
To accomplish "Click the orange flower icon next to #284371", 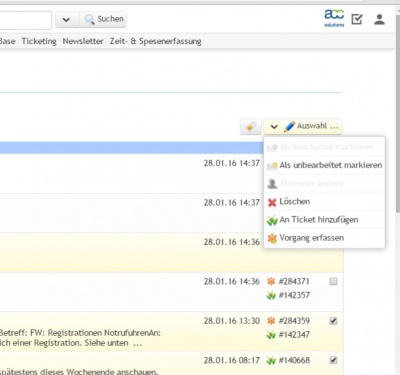I will tap(271, 281).
